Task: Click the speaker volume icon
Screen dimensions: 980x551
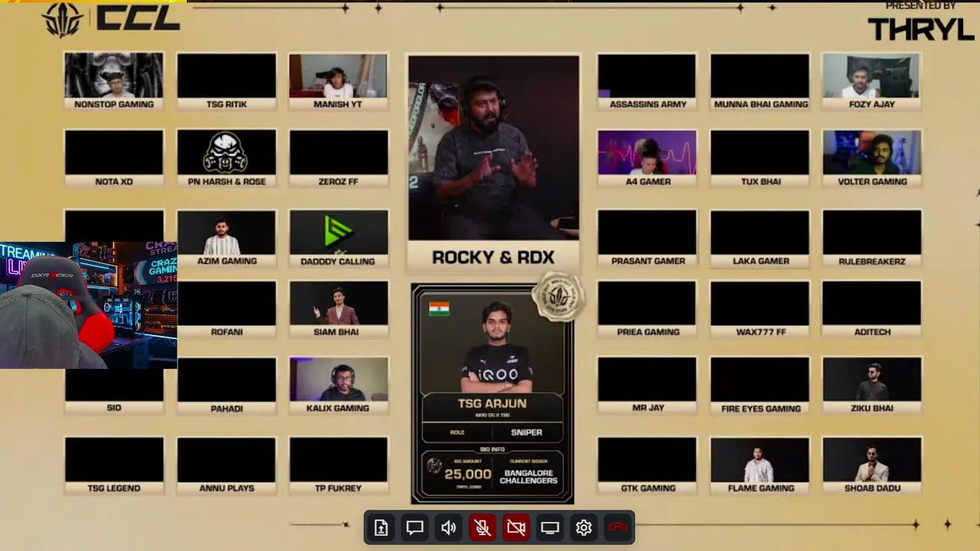Action: click(x=449, y=527)
